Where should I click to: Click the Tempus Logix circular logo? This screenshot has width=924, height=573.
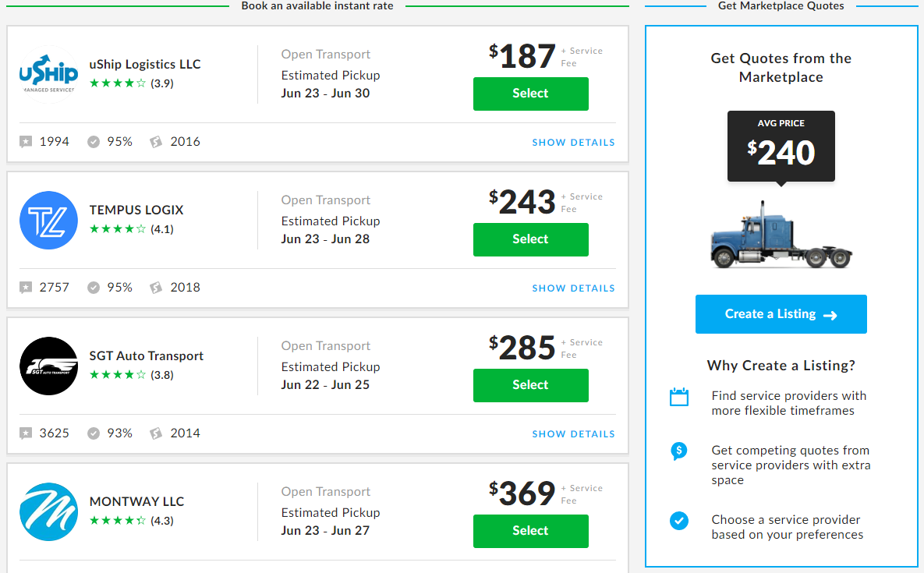pyautogui.click(x=48, y=221)
